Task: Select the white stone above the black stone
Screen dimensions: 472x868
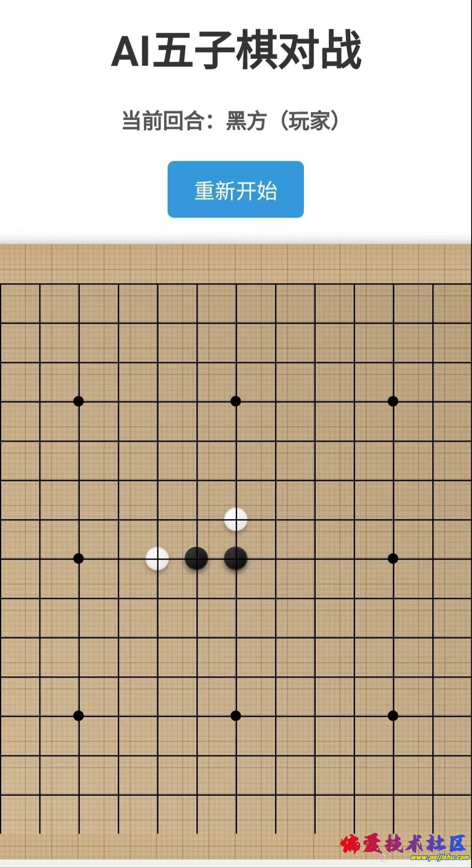Action: [x=236, y=519]
